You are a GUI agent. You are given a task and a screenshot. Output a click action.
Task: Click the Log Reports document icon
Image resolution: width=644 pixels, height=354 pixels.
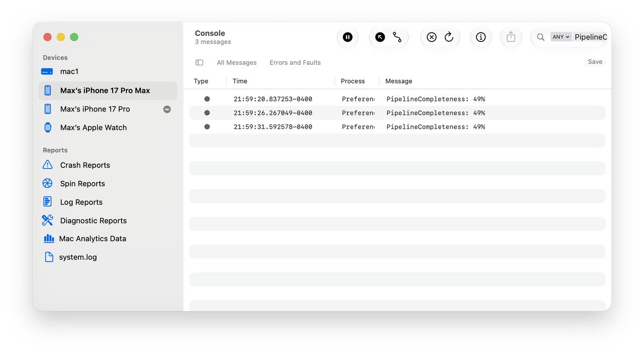tap(48, 202)
